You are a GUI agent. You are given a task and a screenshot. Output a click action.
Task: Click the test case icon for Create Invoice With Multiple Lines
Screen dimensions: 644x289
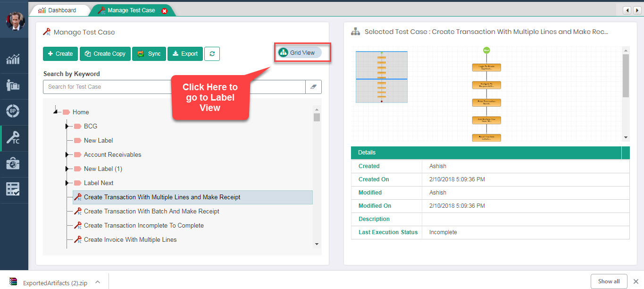[x=78, y=239]
